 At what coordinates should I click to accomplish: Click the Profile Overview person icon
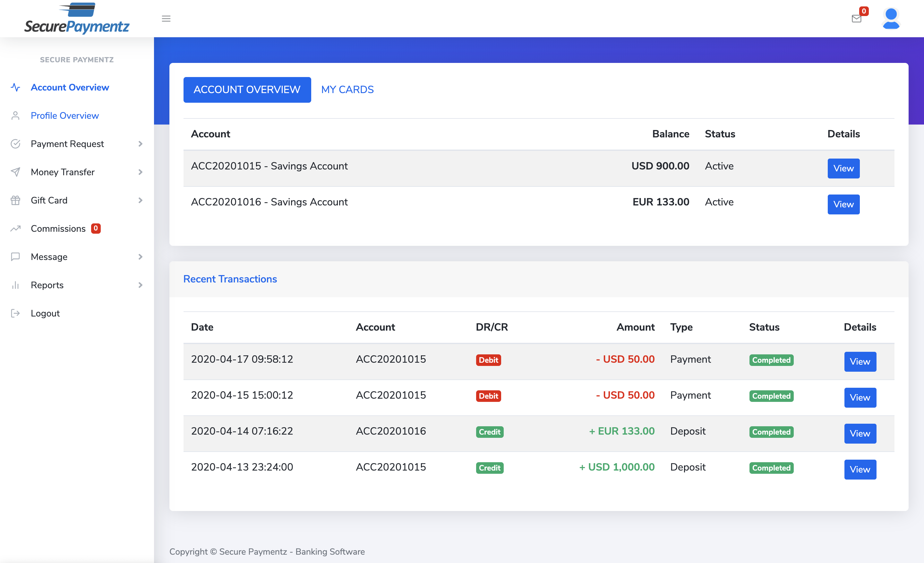[x=15, y=116]
